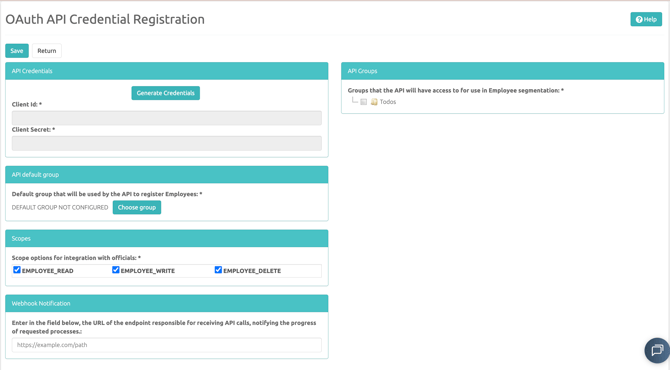The image size is (670, 370).
Task: Open the chat widget icon
Action: (657, 350)
